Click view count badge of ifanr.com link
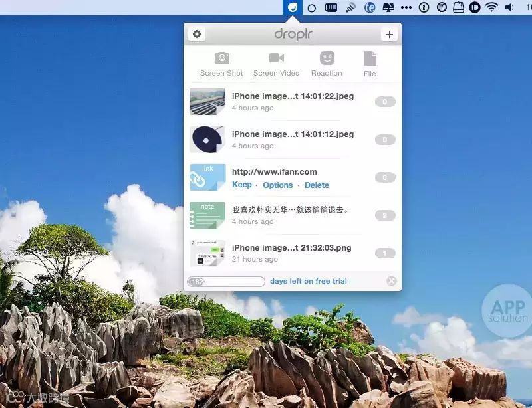The image size is (532, 408). [385, 177]
